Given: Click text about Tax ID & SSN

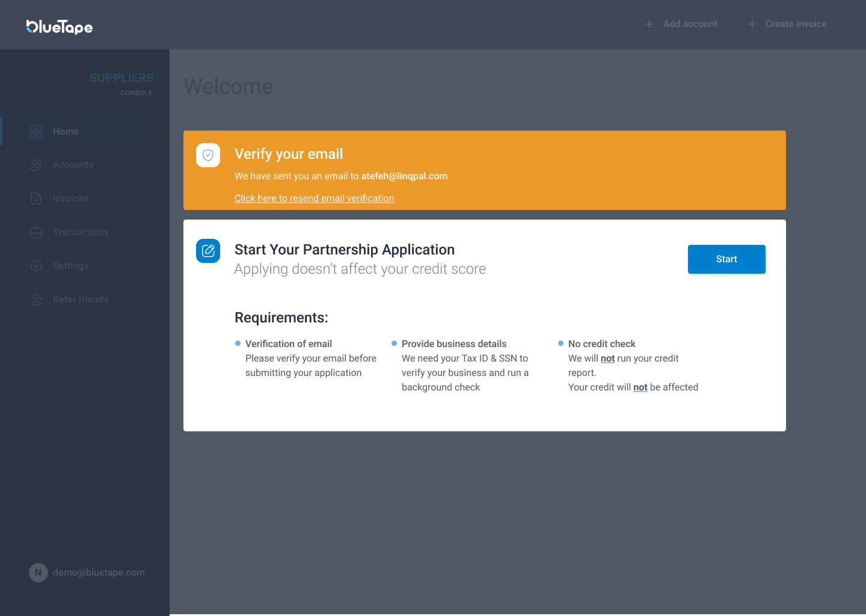Looking at the screenshot, I should (465, 373).
